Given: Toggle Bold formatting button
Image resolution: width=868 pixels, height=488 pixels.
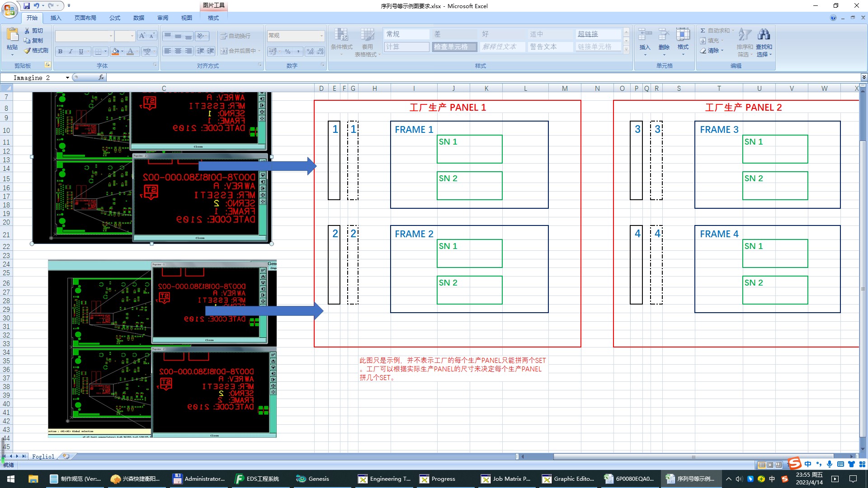Looking at the screenshot, I should (x=60, y=52).
